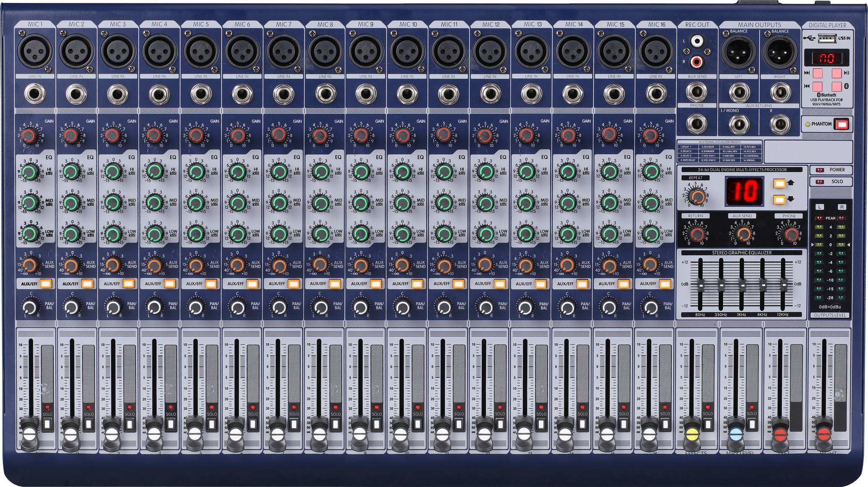Click the effects preset up arrow button
The image size is (868, 487).
click(780, 184)
